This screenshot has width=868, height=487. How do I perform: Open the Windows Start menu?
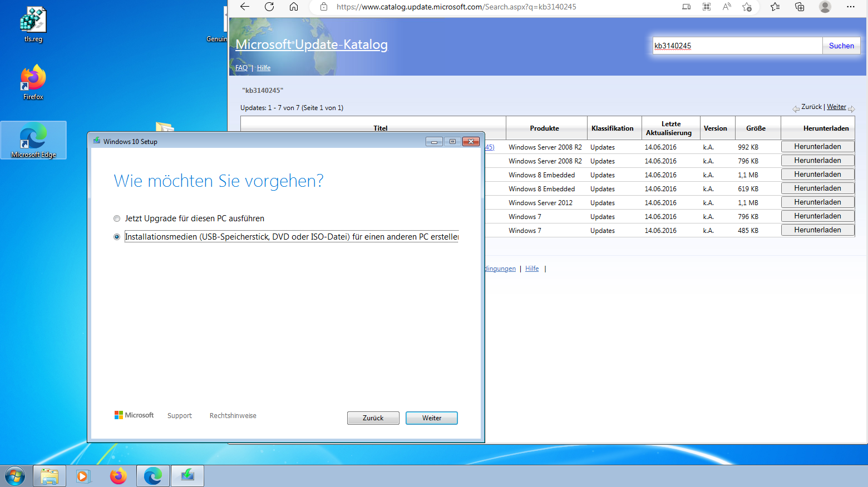point(15,476)
